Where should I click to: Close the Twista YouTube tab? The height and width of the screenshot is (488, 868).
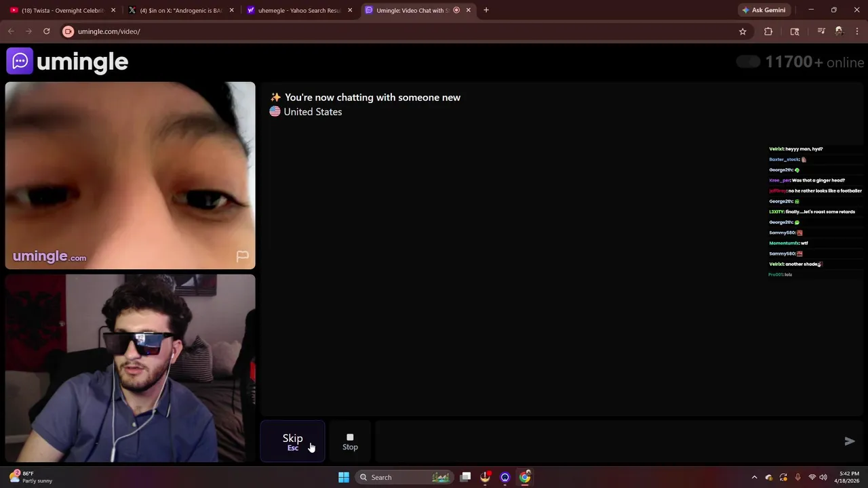pos(113,10)
